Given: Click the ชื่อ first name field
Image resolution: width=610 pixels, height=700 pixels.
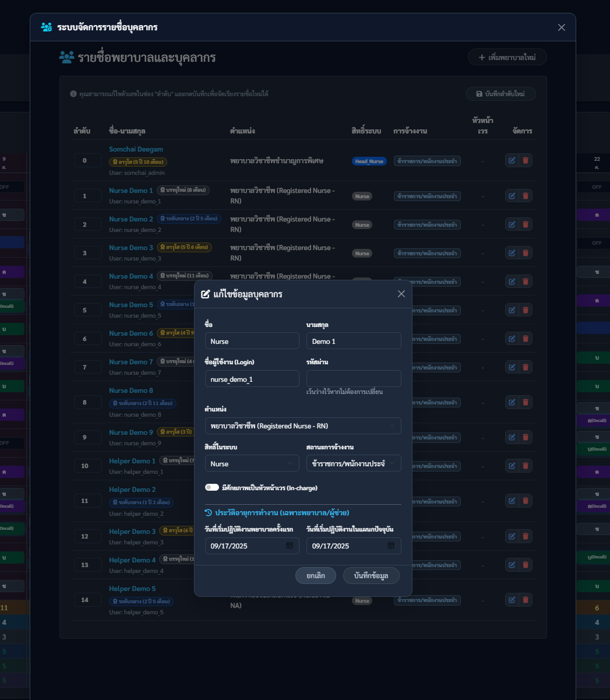Looking at the screenshot, I should coord(252,341).
